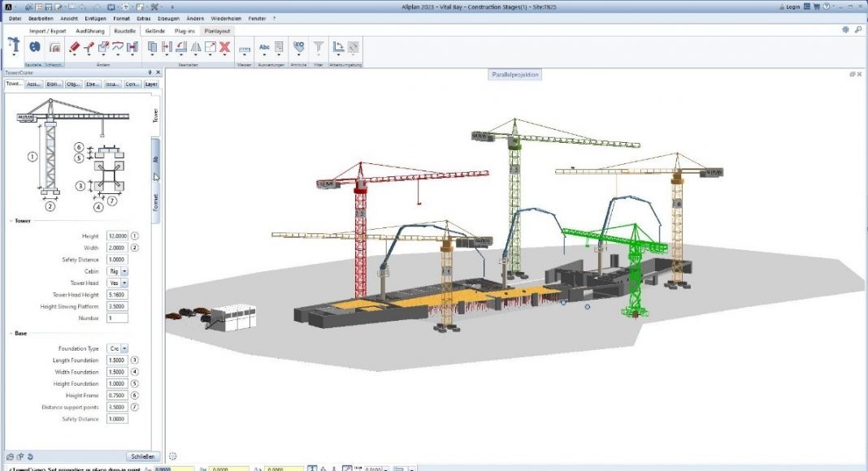Click the mirror tool icon in Bearbeiten
The image size is (868, 471).
195,47
